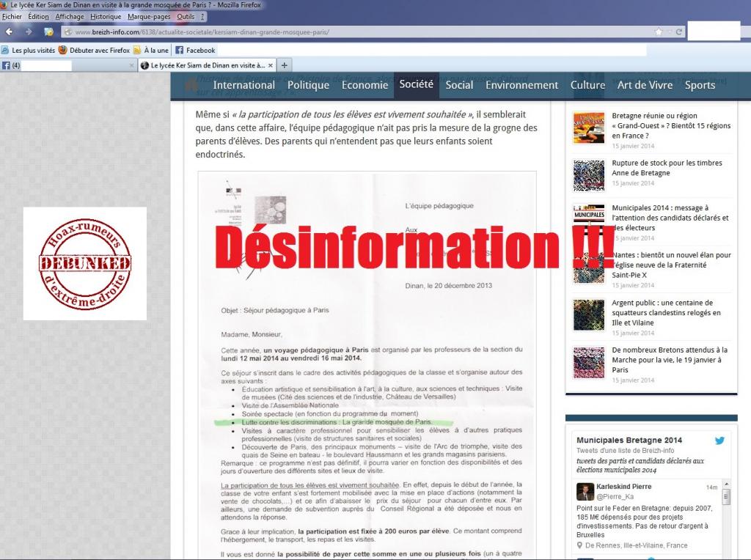Bookmark this page with the star icon

point(659,32)
